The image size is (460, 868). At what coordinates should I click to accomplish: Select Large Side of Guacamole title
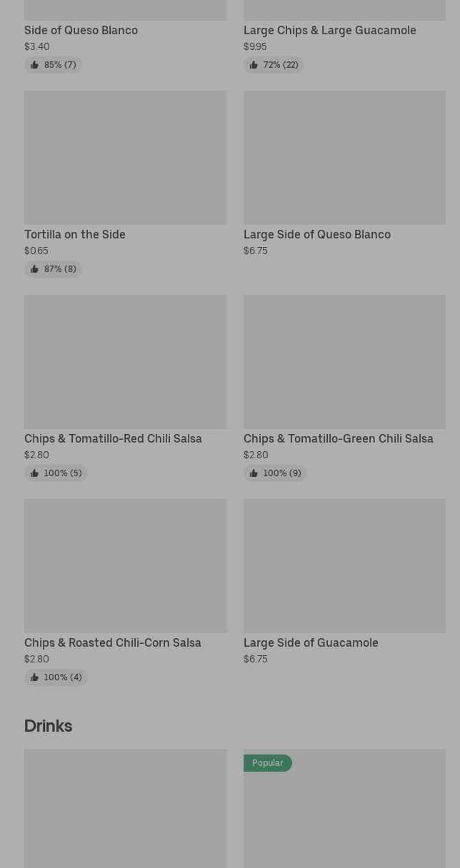311,643
